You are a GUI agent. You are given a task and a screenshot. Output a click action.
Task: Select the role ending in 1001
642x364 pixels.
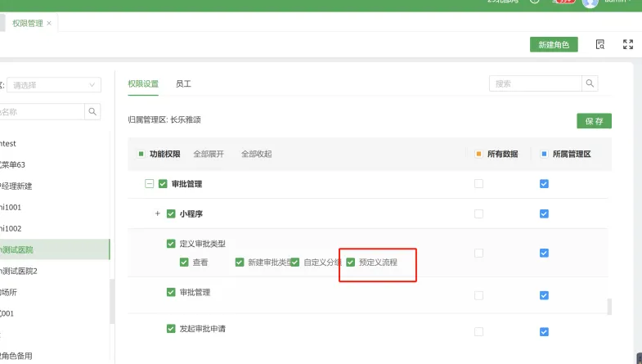(x=11, y=207)
